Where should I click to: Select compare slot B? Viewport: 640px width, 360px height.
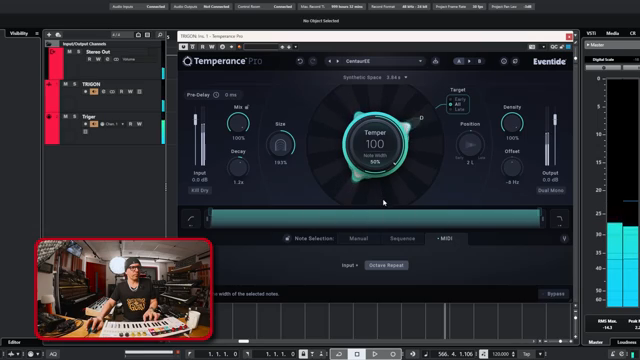479,61
